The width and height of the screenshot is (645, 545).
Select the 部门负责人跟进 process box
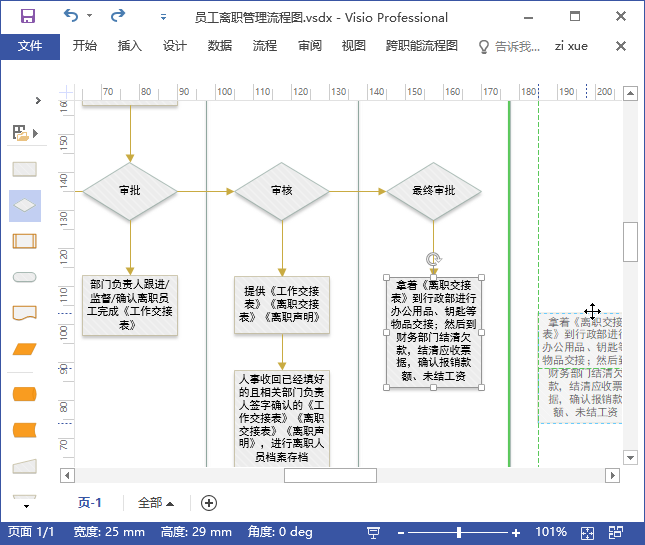[x=130, y=306]
